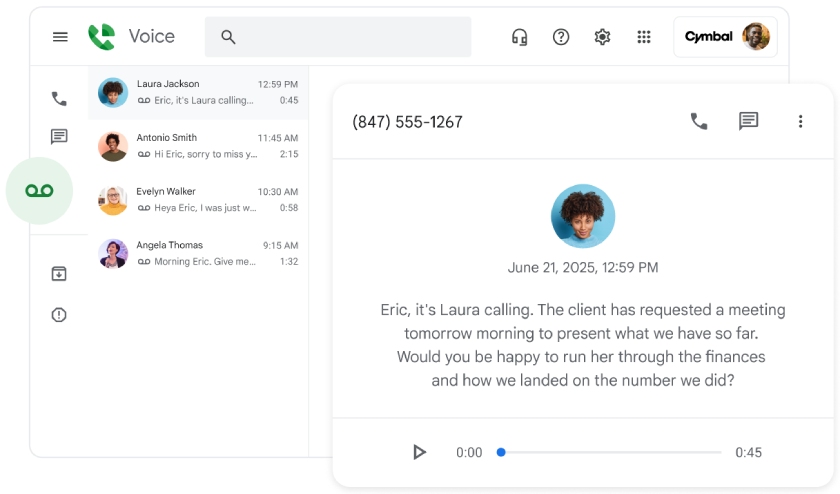
Task: Select Angela Thomas's voicemail entry
Action: (x=198, y=254)
